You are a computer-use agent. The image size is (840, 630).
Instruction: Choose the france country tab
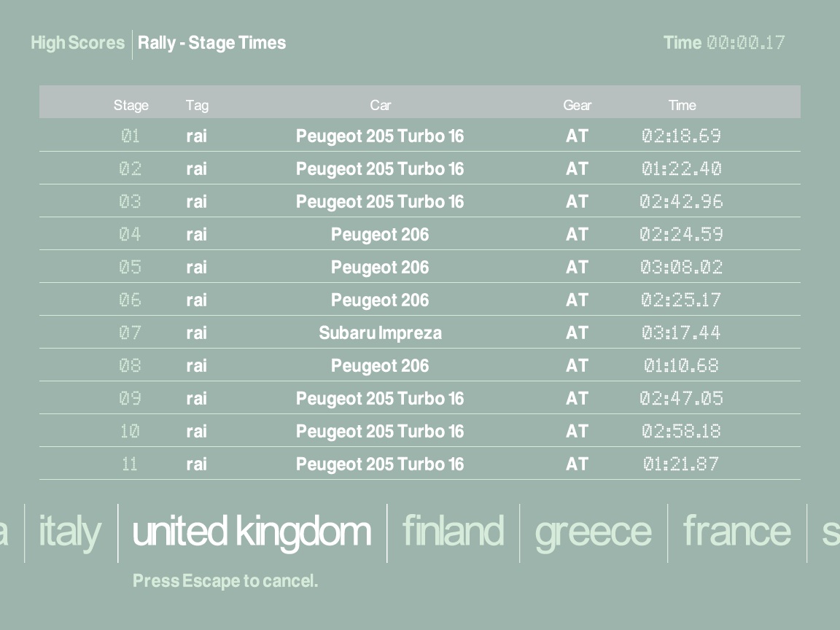(736, 532)
